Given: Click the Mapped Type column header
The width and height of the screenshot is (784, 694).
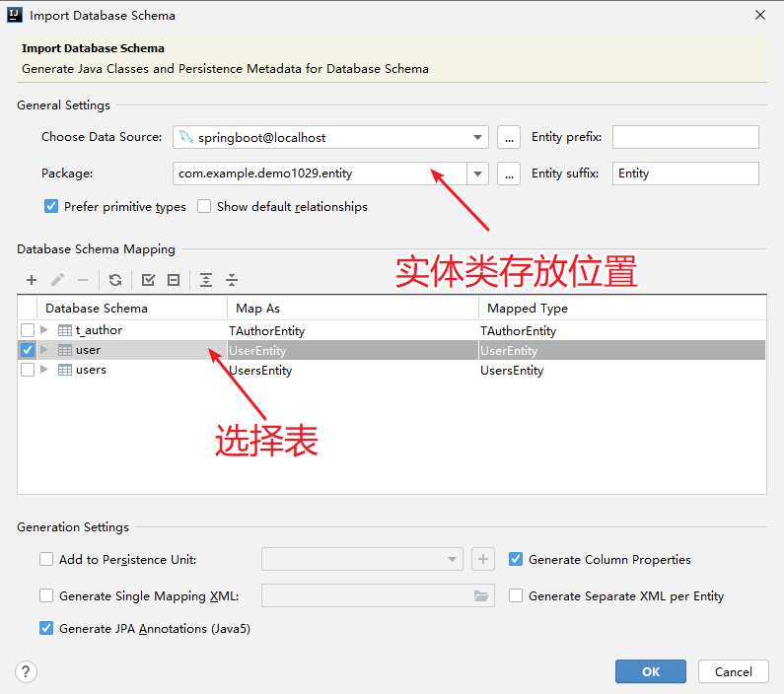Looking at the screenshot, I should pos(622,309).
